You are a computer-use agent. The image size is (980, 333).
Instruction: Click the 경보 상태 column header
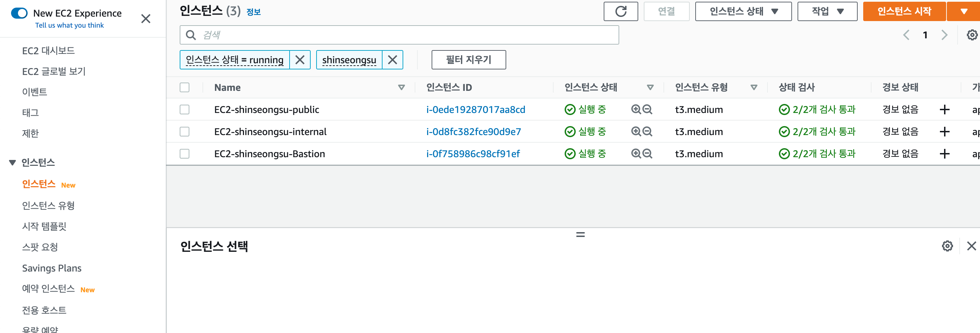point(900,87)
